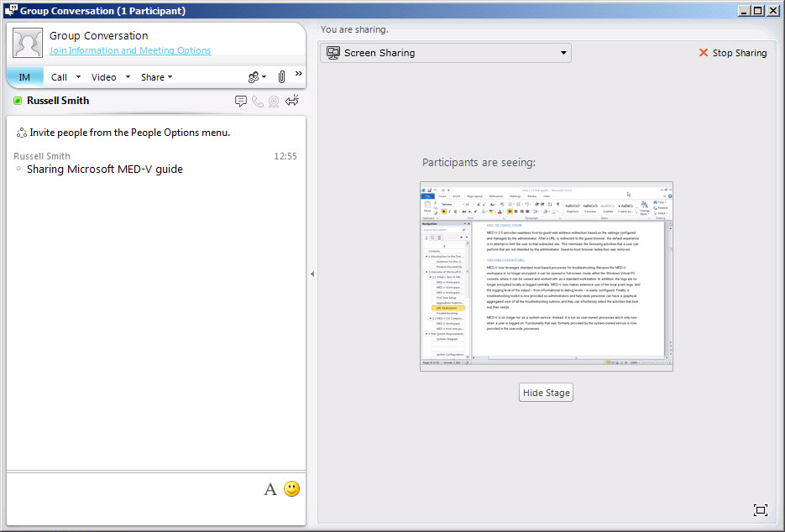Image resolution: width=785 pixels, height=532 pixels.
Task: Open the emoticon smiley picker
Action: (291, 489)
